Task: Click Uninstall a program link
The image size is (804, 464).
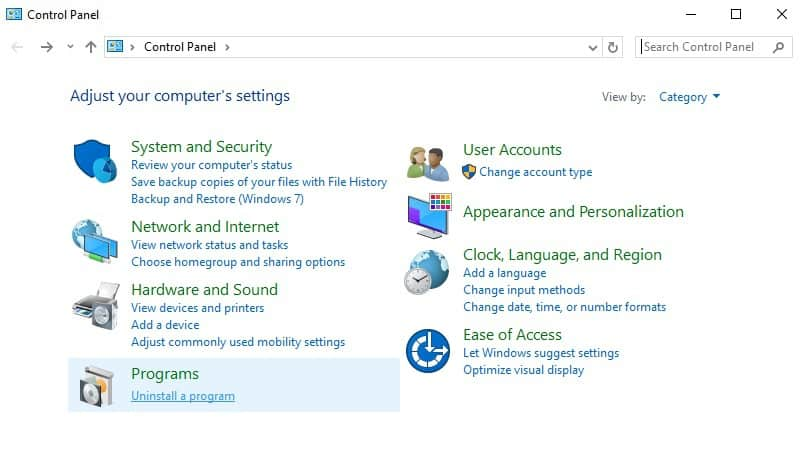Action: [x=183, y=396]
